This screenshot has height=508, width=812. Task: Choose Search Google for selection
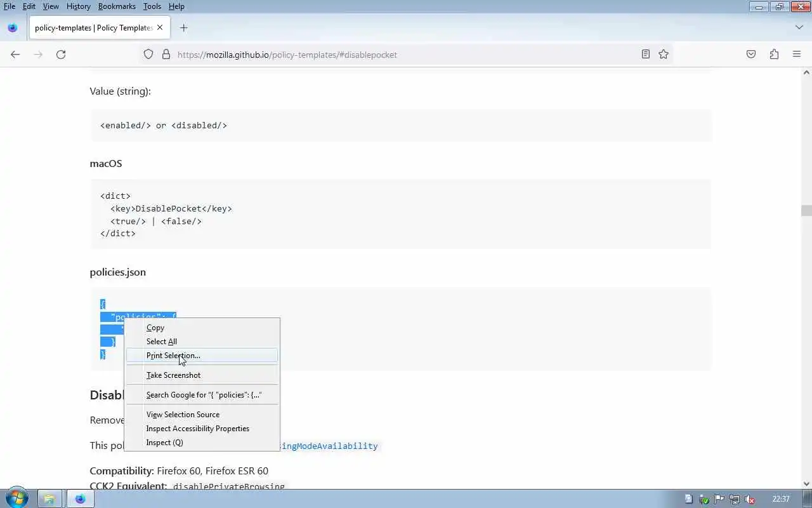tap(202, 395)
